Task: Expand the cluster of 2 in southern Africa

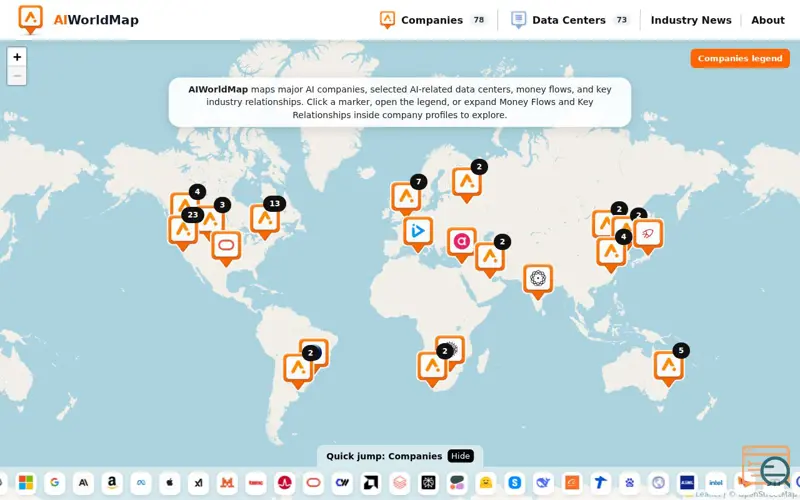Action: tap(432, 368)
